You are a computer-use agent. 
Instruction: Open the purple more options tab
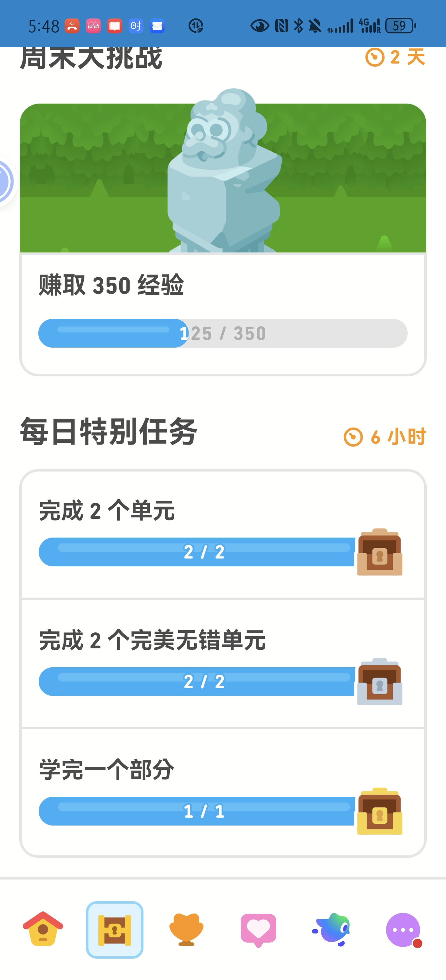click(403, 930)
